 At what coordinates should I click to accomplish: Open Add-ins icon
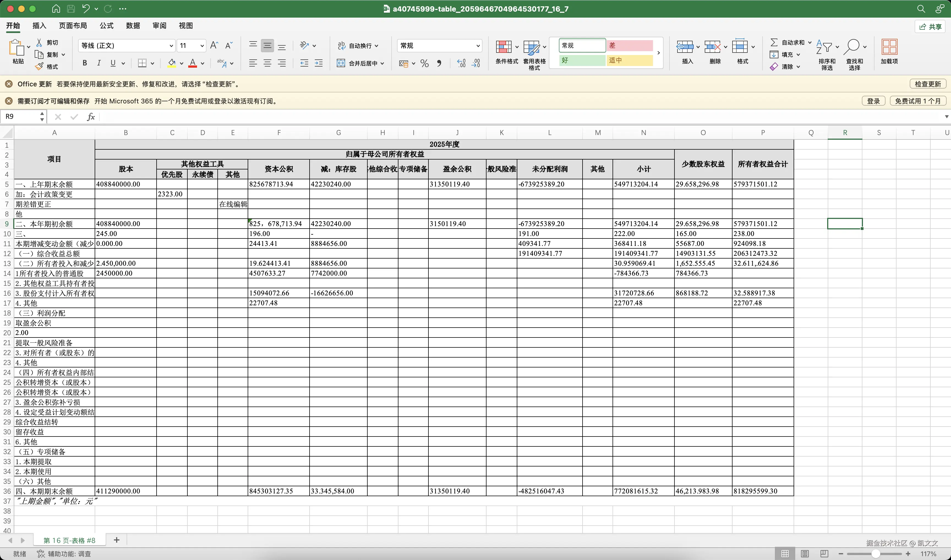[889, 47]
